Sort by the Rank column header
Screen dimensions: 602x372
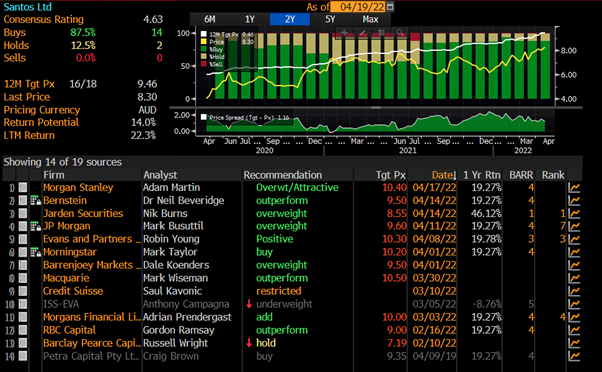click(x=553, y=175)
